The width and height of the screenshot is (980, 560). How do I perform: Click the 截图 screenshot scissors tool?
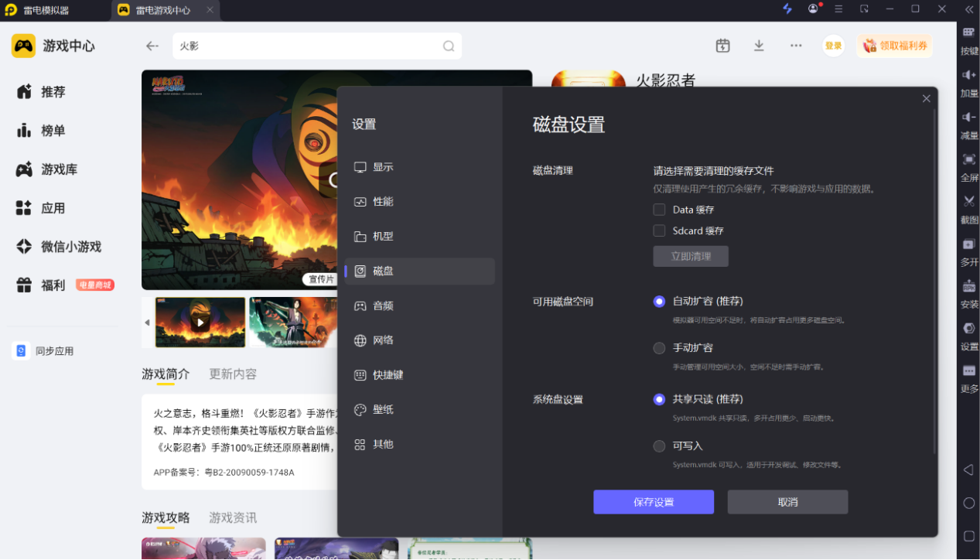[x=969, y=210]
